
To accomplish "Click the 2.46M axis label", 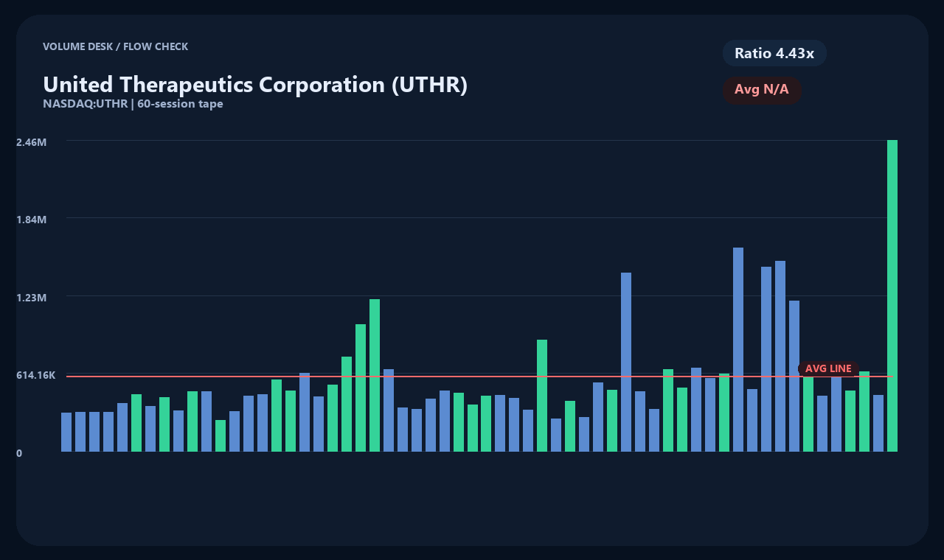I will [x=32, y=141].
